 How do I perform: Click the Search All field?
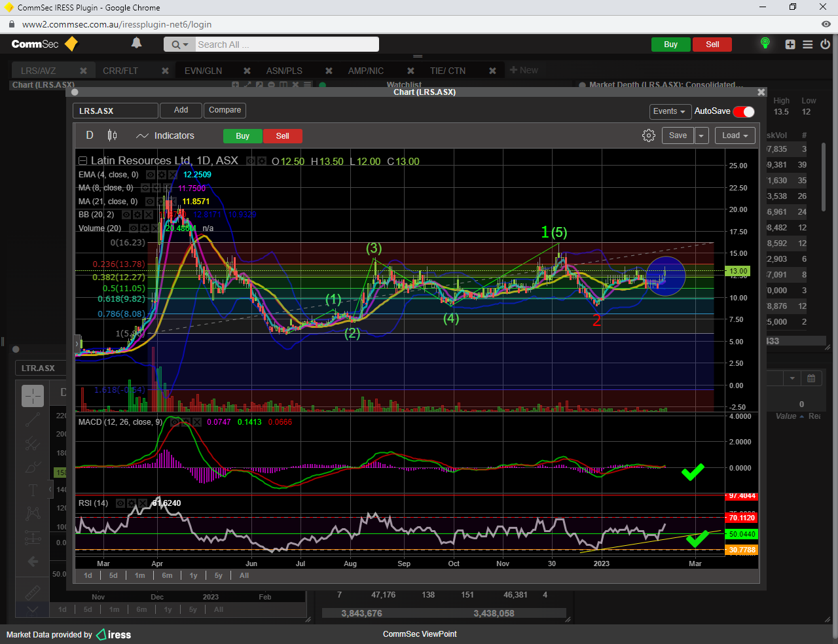tap(287, 45)
